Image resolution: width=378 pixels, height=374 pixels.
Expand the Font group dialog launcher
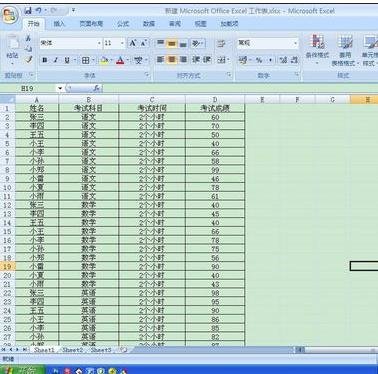click(147, 75)
